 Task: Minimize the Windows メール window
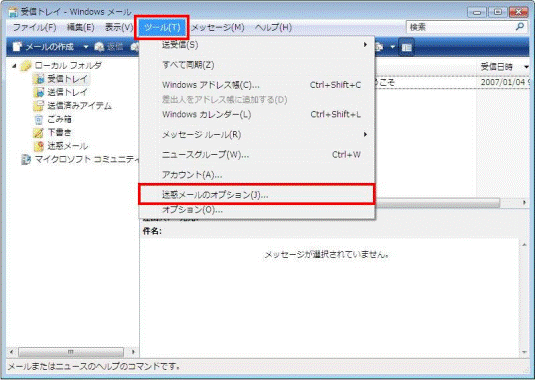477,12
